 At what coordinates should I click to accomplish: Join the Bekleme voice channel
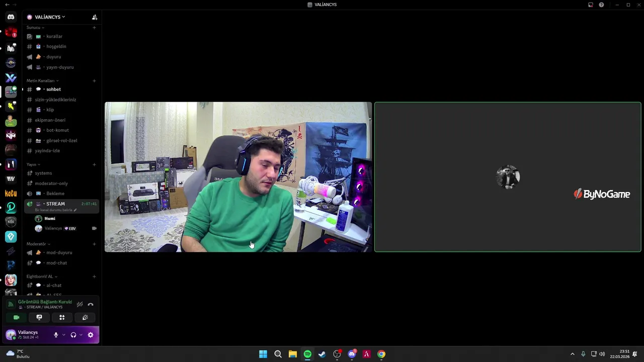(61, 194)
